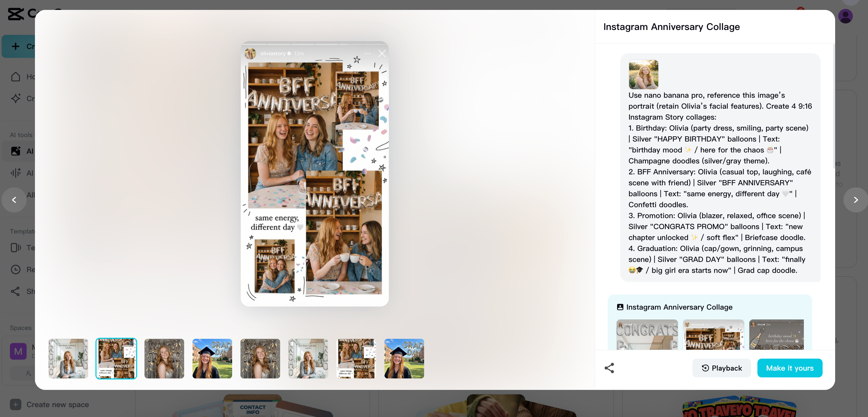
Task: Click the Playback button
Action: click(721, 368)
